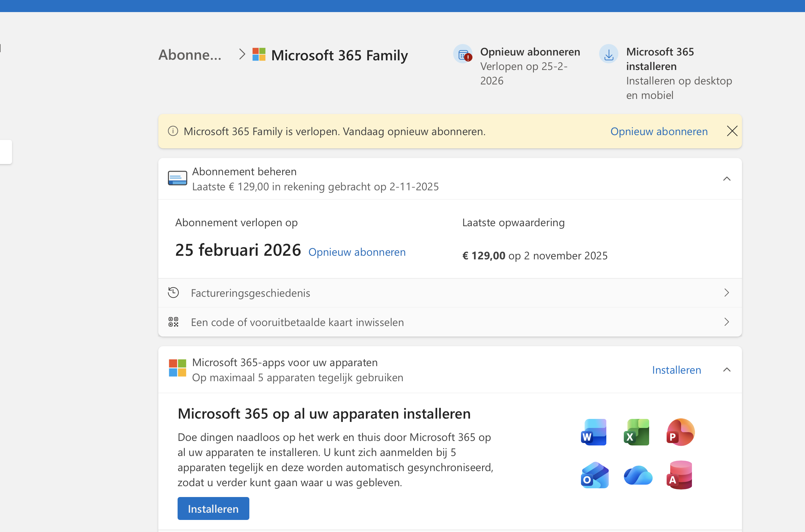Select Microsoft 365 Family breadcrumb title
The image size is (805, 532).
[x=339, y=55]
